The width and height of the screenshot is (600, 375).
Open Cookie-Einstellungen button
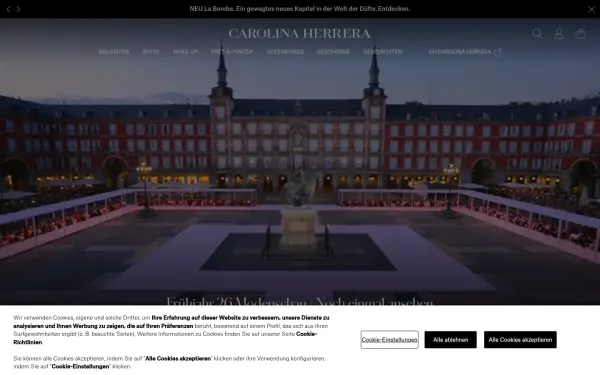coord(390,340)
